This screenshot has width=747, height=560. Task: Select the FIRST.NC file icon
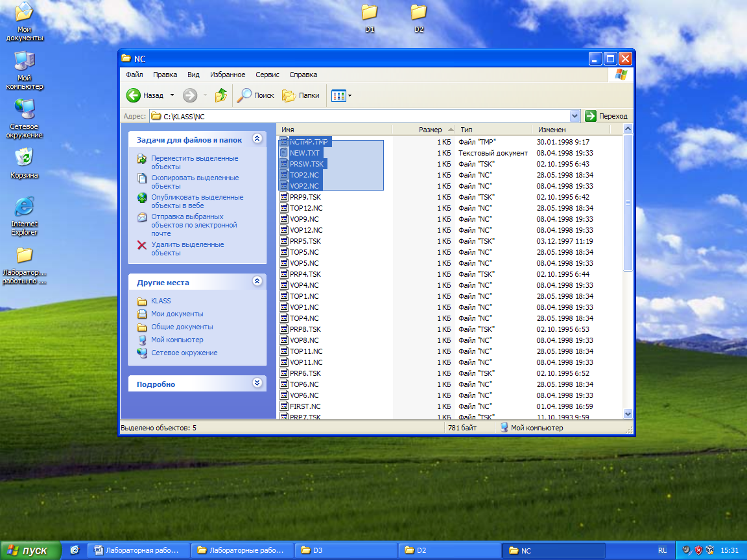pos(283,406)
